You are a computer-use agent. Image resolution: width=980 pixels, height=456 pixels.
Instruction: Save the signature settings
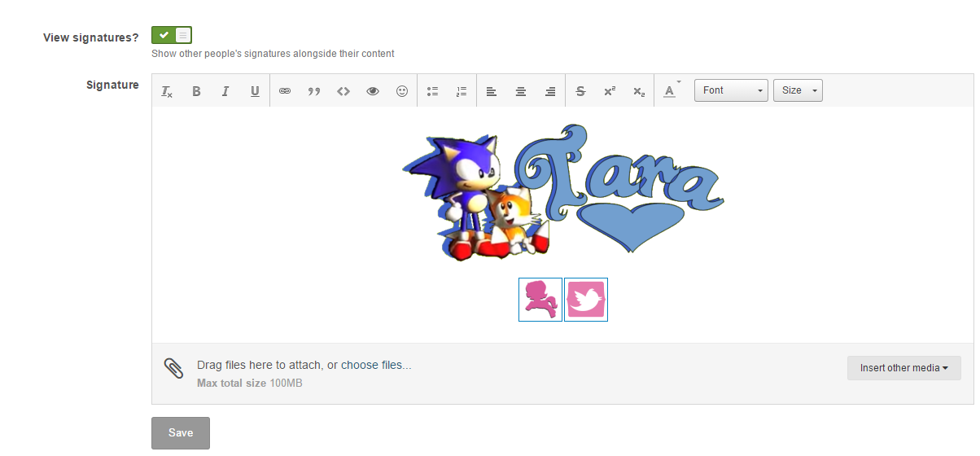181,433
